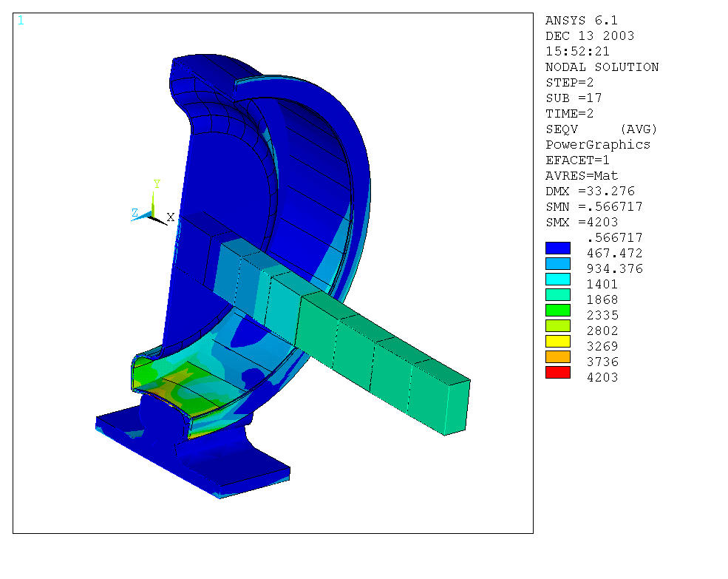Click the legend value 4203
Image resolution: width=728 pixels, height=579 pixels.
[x=602, y=377]
